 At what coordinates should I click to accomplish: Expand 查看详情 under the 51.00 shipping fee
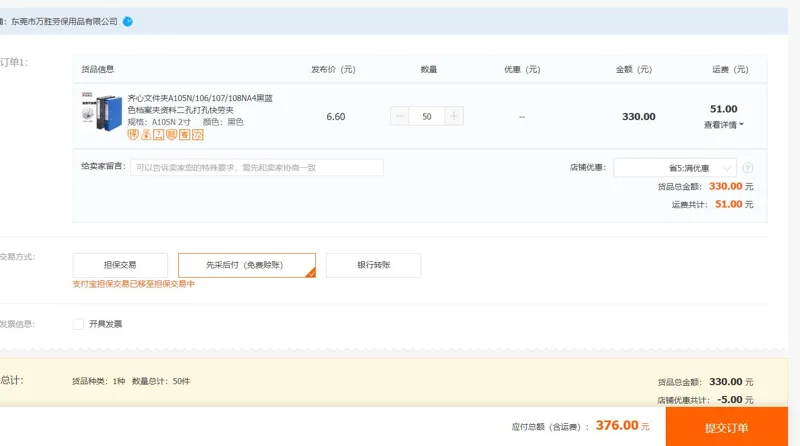[723, 125]
